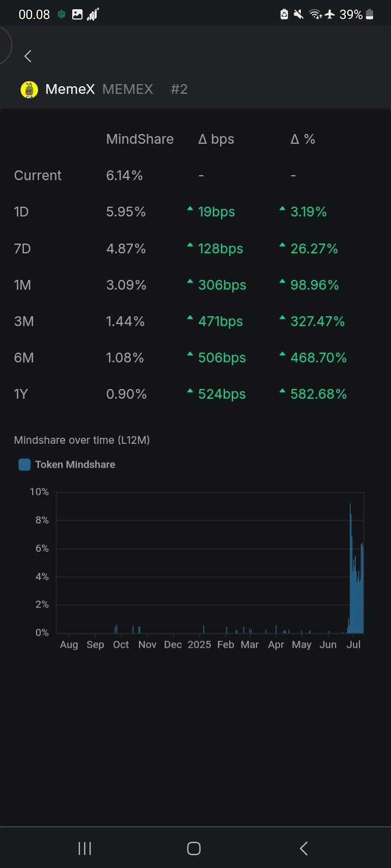Select the Δ bps column header
Screen dimensions: 391x868
[x=216, y=139]
